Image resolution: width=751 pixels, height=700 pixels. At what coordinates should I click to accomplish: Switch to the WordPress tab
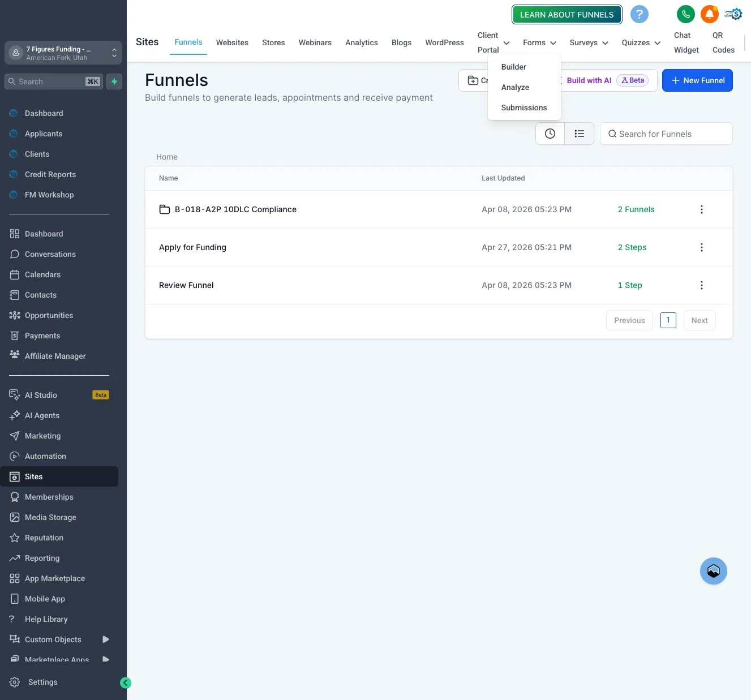tap(444, 42)
